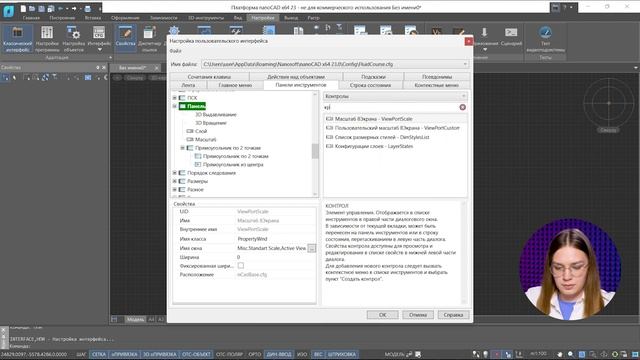Pin the Свойства side panel
The width and height of the screenshot is (640, 360).
98,68
